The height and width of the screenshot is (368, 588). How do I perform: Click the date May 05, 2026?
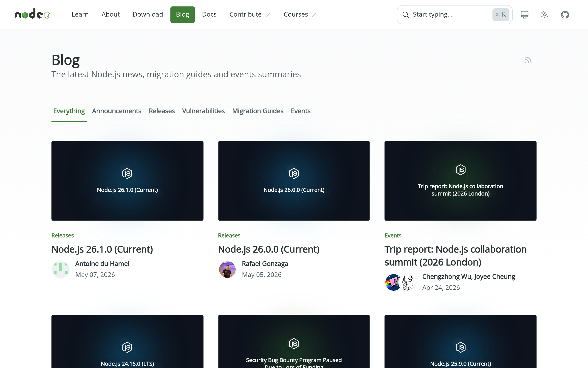(x=262, y=275)
